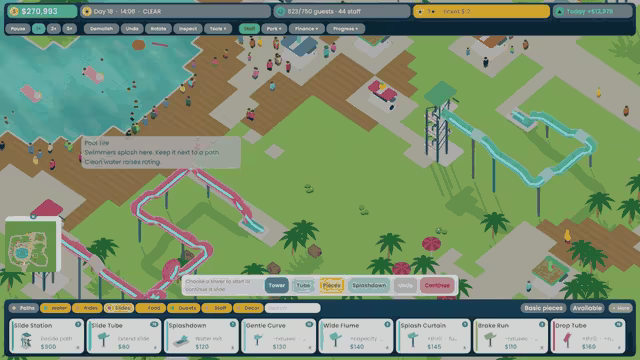This screenshot has height=360, width=640.
Task: Open the Food build category
Action: pyautogui.click(x=150, y=308)
